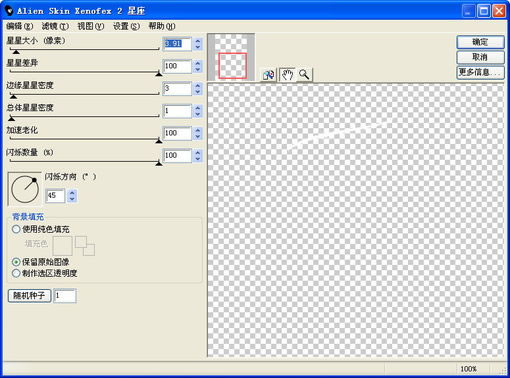Open the 帮助 menu
The height and width of the screenshot is (378, 510).
[x=162, y=26]
